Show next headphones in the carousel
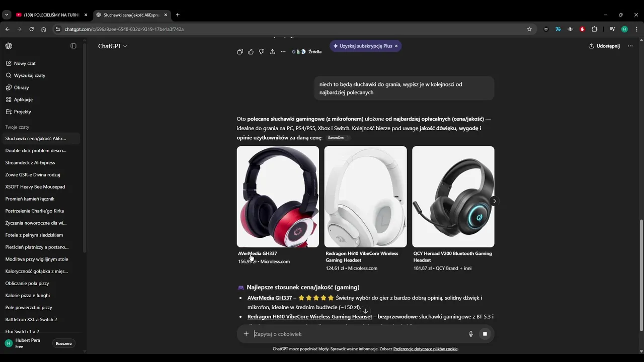644x362 pixels. pos(494,201)
